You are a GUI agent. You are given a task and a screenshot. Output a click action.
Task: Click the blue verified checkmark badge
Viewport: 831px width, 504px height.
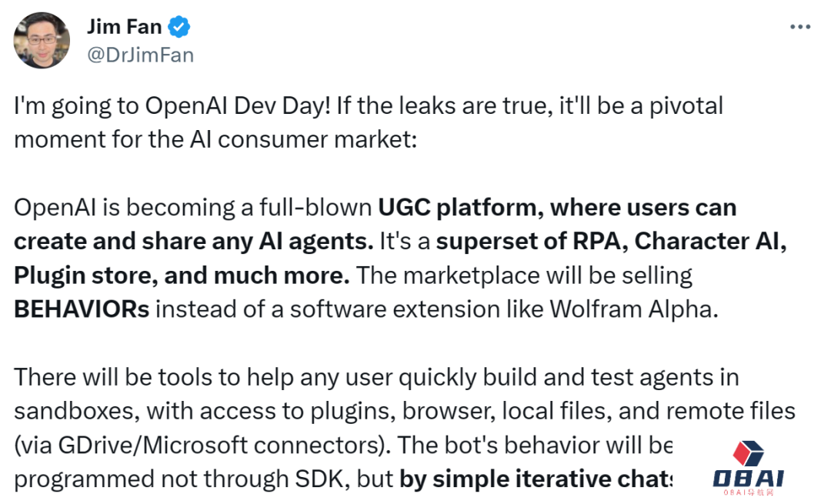pos(180,28)
